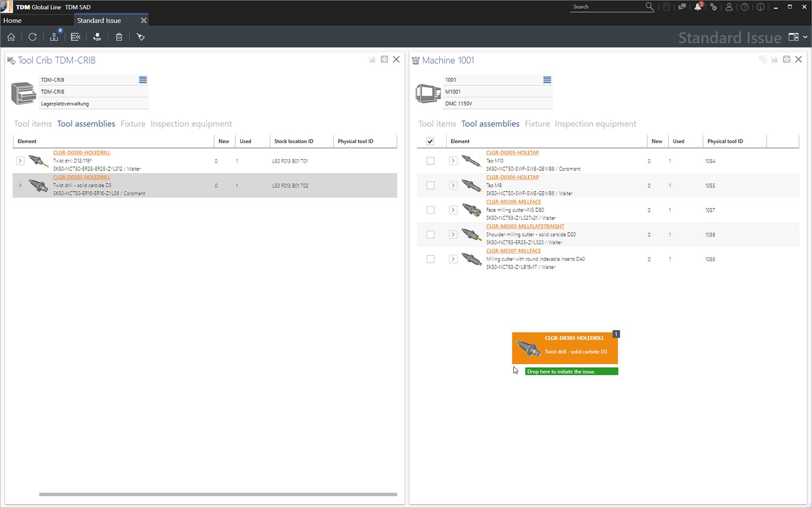Screen dimensions: 812x508
Task: Expand the CLGR-D0305-HOLETAP row
Action: click(453, 161)
